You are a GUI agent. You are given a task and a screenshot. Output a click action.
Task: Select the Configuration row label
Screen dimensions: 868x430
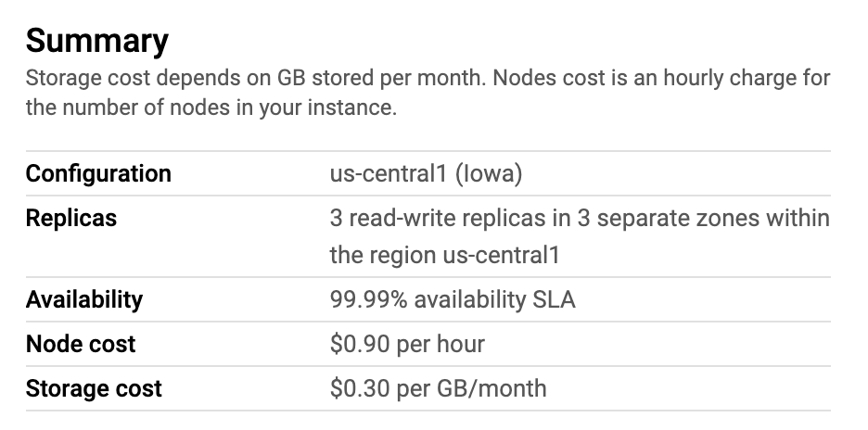[98, 173]
